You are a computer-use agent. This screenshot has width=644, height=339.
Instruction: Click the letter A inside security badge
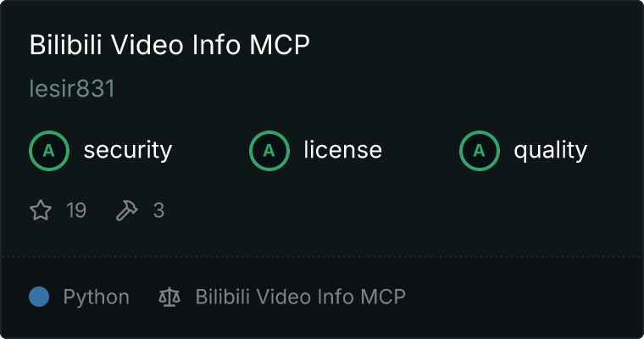coord(49,151)
